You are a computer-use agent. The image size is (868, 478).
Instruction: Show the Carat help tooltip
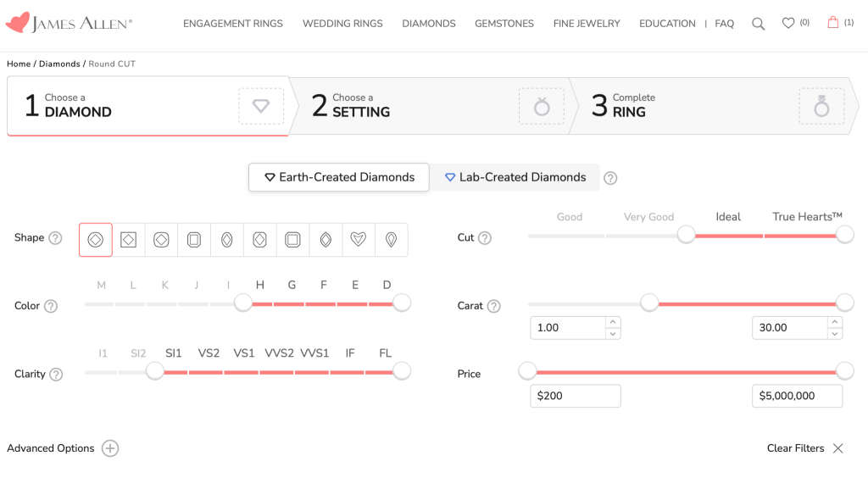(x=494, y=306)
